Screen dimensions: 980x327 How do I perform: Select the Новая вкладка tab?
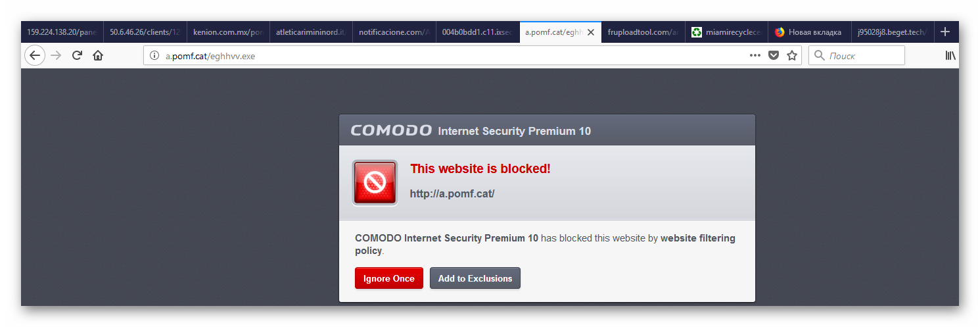[808, 32]
